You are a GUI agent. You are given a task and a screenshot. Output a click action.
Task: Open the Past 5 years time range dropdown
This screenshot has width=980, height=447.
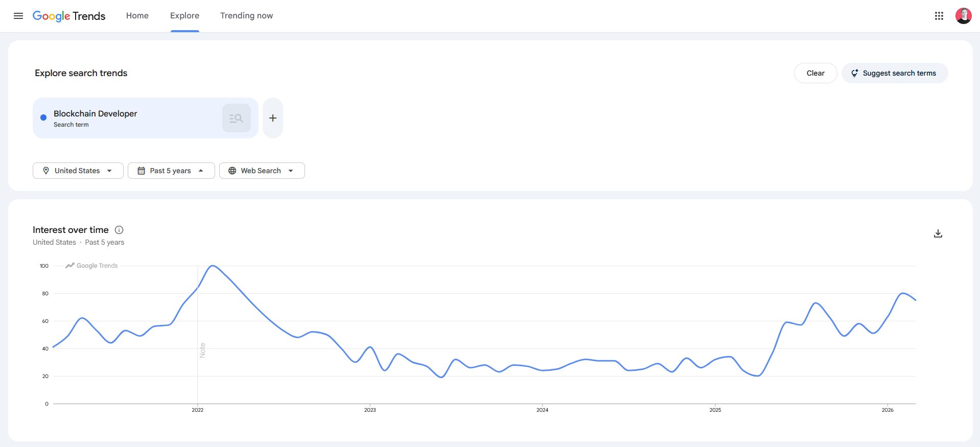[x=171, y=171]
